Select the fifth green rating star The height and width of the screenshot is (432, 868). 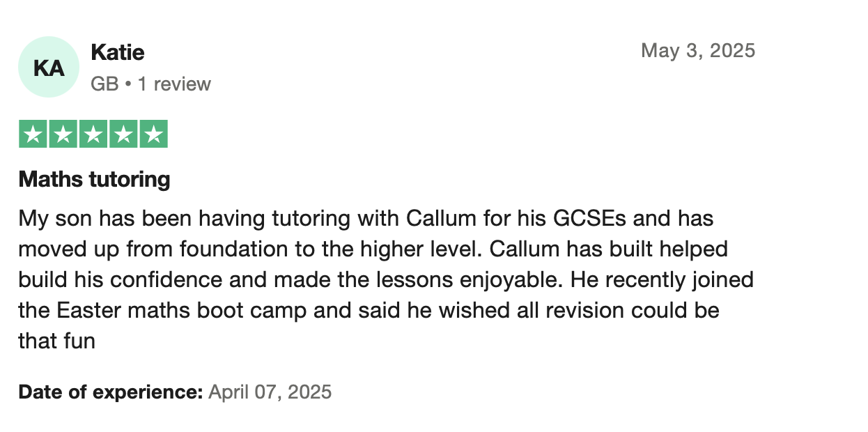(153, 134)
